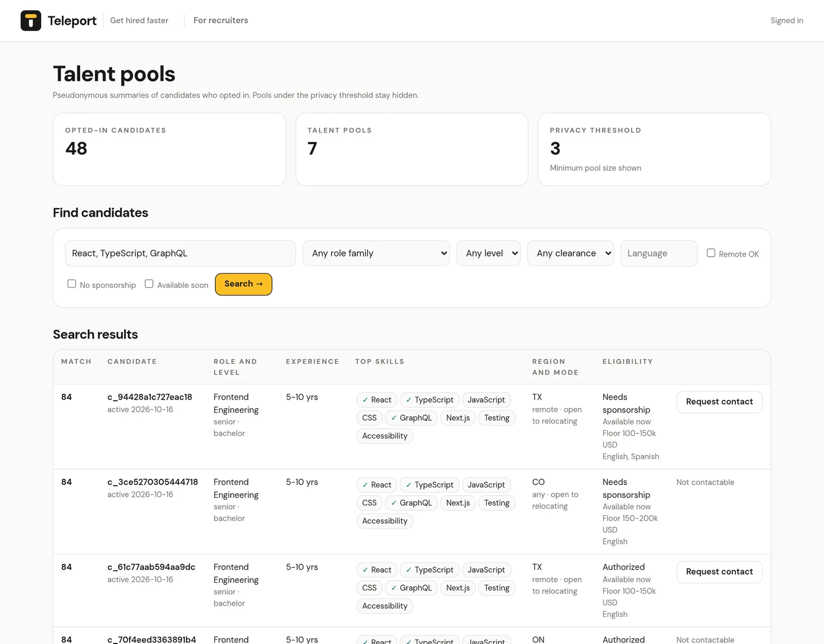This screenshot has width=824, height=644.
Task: Click Accessibility chip in c_61c77aab594aa9dc row
Action: pos(385,606)
